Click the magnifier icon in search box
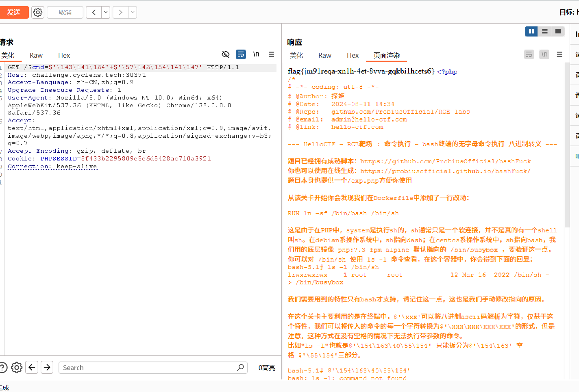This screenshot has height=392, width=579. point(241,368)
